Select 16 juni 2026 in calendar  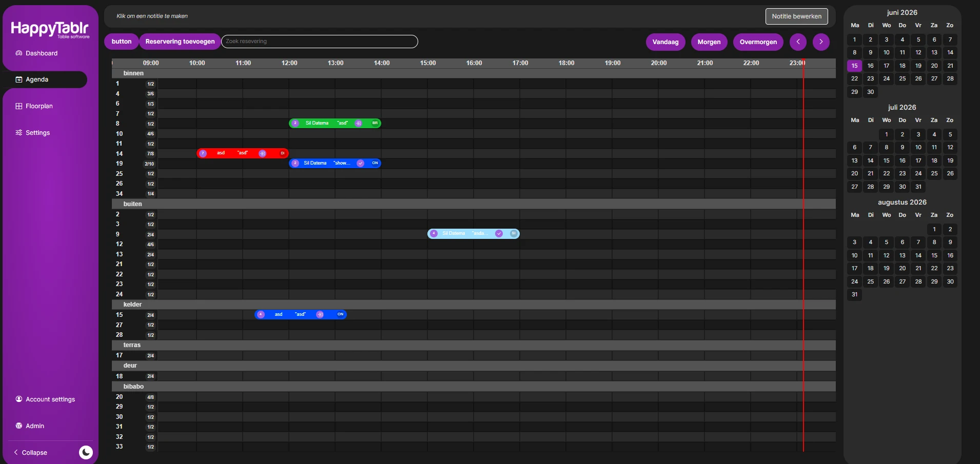tap(870, 66)
